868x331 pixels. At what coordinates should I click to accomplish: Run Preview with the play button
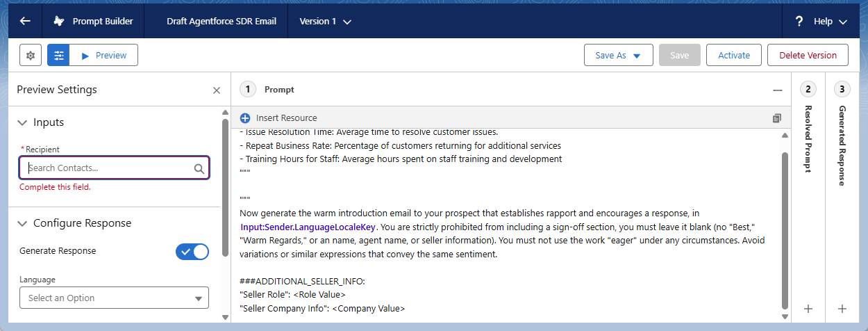pyautogui.click(x=103, y=56)
